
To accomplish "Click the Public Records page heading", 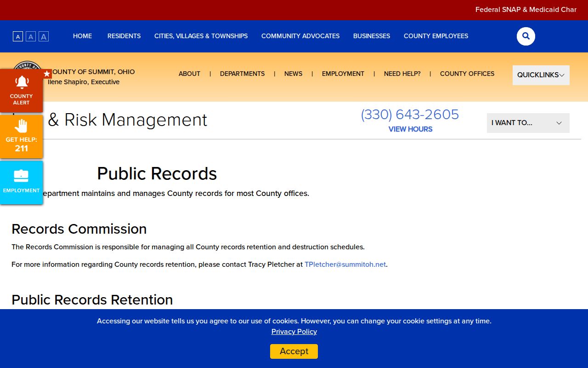I will (x=157, y=173).
